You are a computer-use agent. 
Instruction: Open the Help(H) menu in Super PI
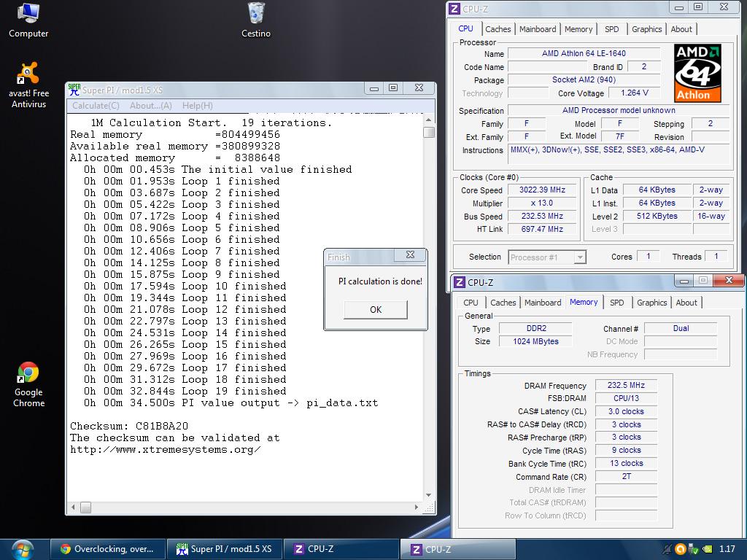click(x=197, y=106)
